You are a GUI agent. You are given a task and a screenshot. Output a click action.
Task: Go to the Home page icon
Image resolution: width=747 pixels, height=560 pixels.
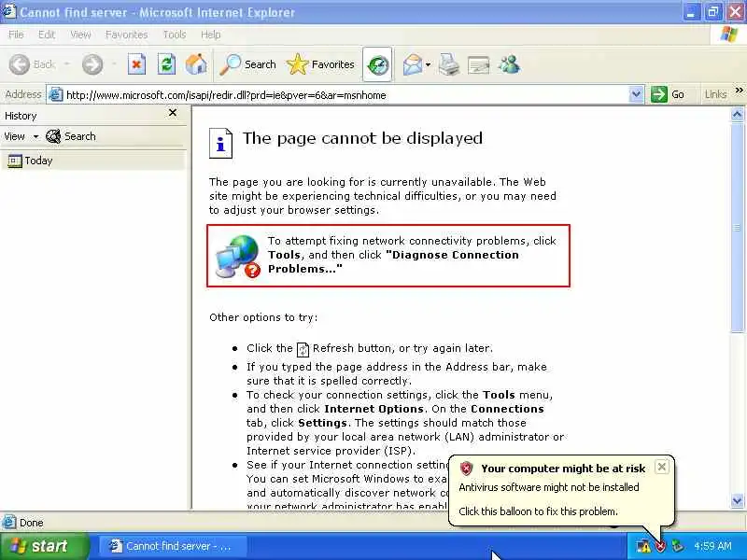(196, 64)
